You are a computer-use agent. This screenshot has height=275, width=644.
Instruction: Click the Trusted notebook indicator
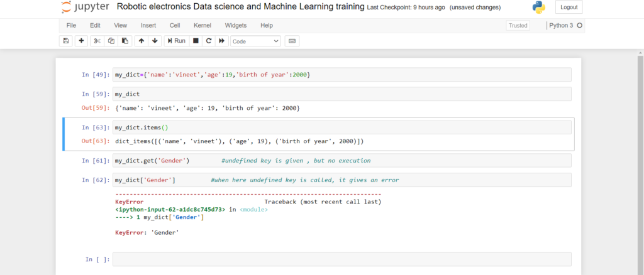tap(518, 25)
